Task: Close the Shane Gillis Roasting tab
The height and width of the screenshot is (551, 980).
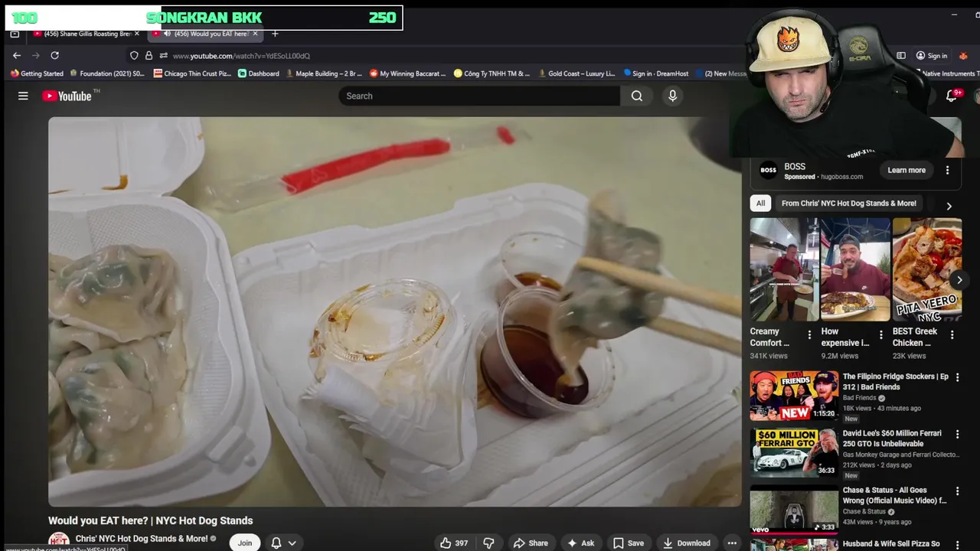Action: point(137,34)
